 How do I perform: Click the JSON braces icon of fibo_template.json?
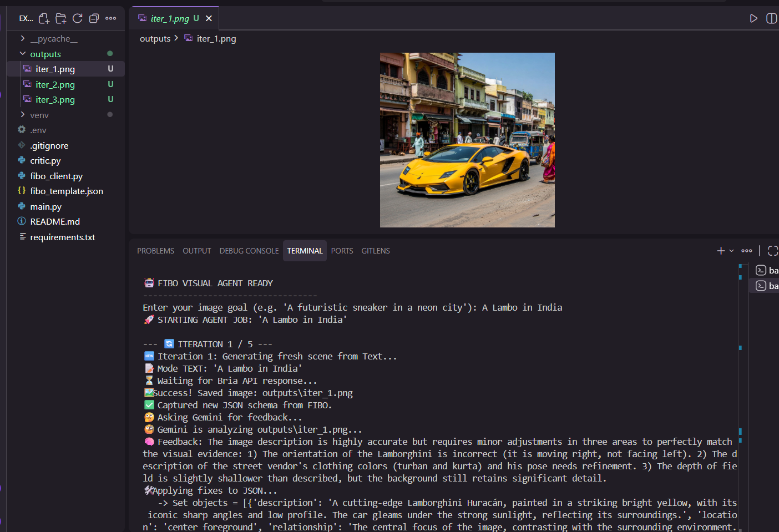(22, 190)
